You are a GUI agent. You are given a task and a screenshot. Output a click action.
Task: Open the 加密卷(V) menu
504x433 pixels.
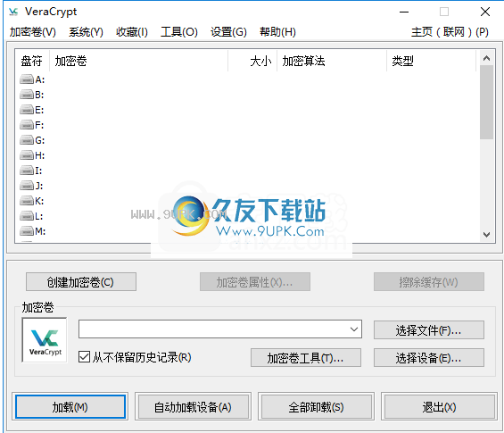(33, 32)
